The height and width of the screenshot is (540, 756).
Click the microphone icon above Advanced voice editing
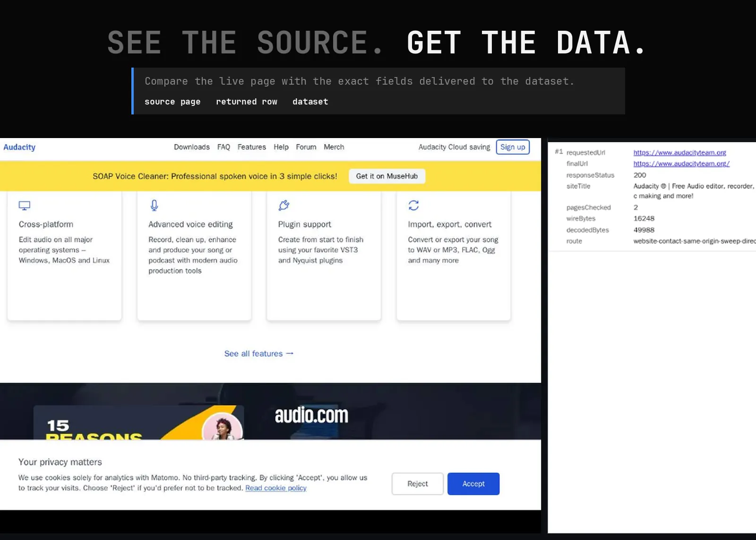coord(154,205)
